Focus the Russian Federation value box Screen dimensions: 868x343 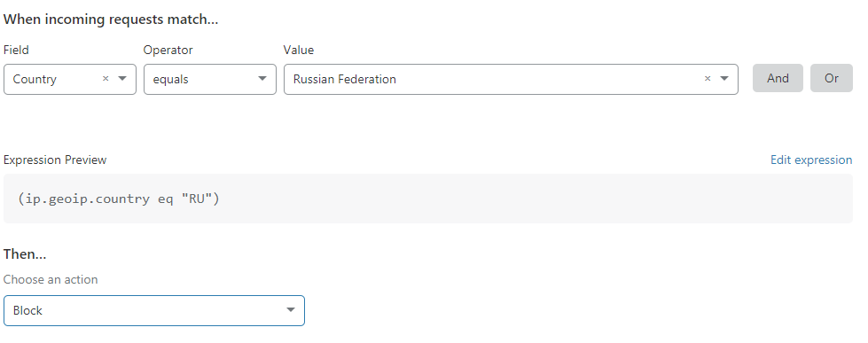point(511,79)
